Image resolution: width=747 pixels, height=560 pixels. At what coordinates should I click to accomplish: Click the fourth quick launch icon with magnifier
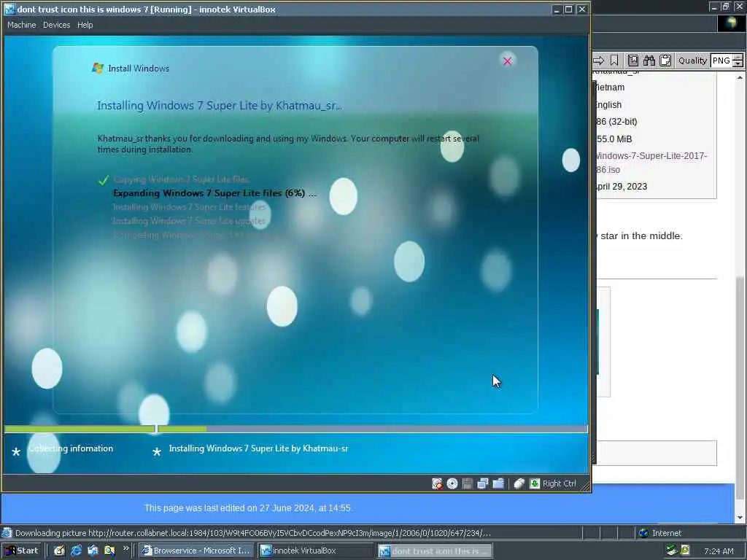109,551
